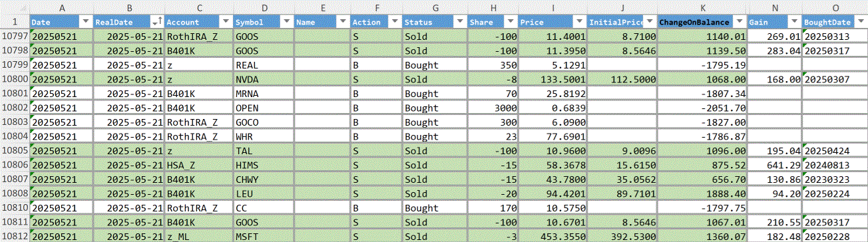Open the ChangeOnBalance filter dropdown
Screen dimensions: 868x242
[738, 22]
